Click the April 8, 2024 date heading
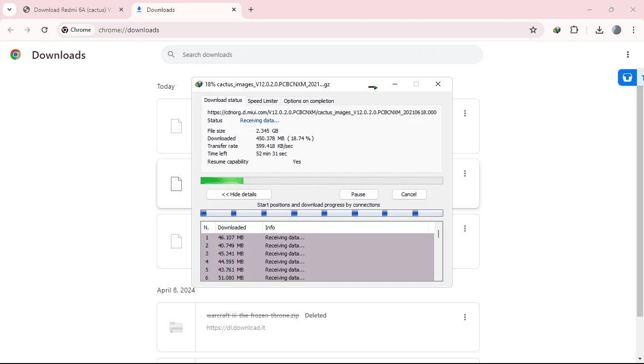 pyautogui.click(x=176, y=290)
